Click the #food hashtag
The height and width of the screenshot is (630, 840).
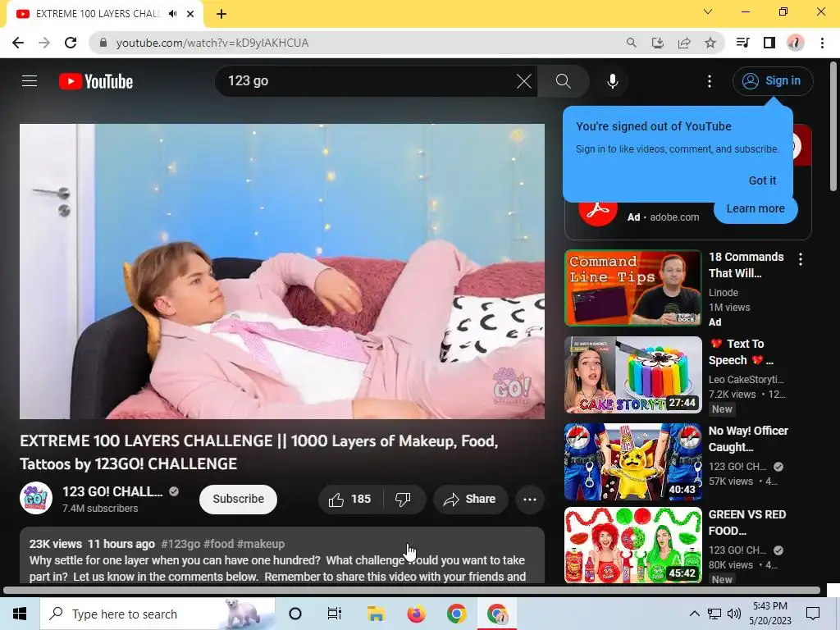click(218, 544)
